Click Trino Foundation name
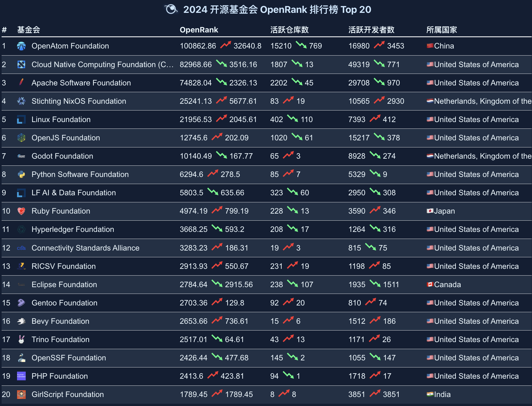532x406 pixels. tap(60, 340)
